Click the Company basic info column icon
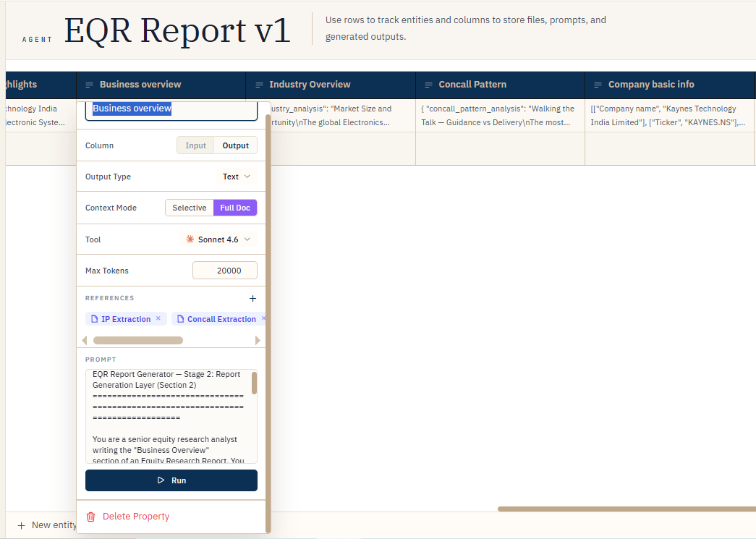Viewport: 756px width, 539px height. [598, 85]
